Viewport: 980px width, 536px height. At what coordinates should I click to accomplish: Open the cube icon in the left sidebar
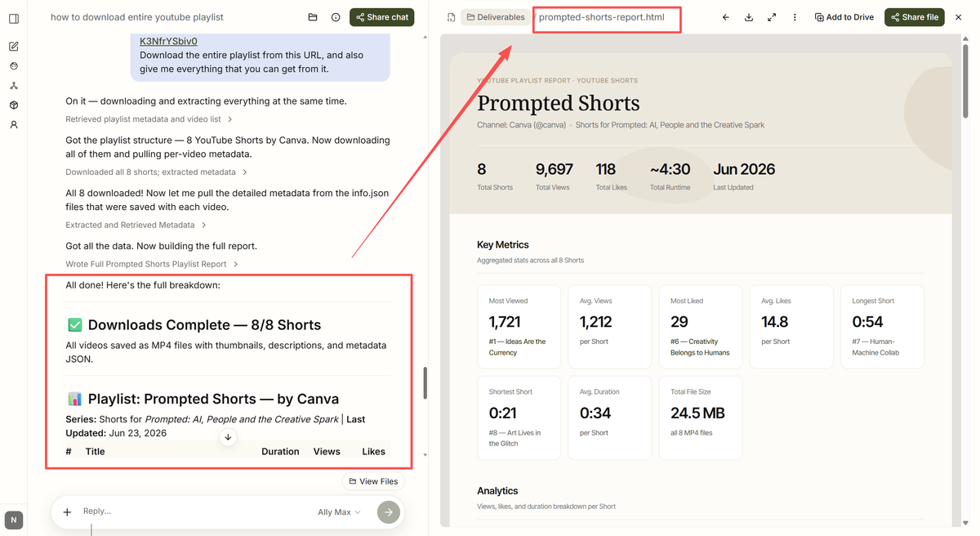14,105
